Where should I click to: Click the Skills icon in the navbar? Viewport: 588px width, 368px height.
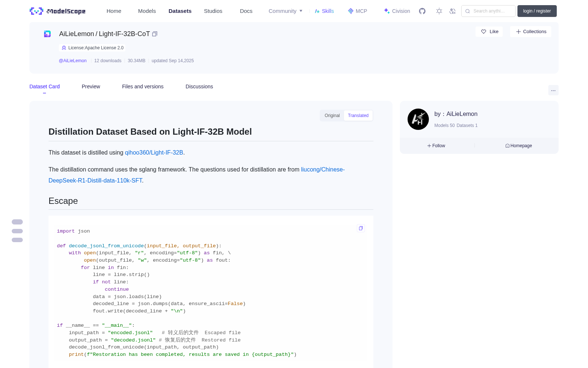[x=317, y=11]
